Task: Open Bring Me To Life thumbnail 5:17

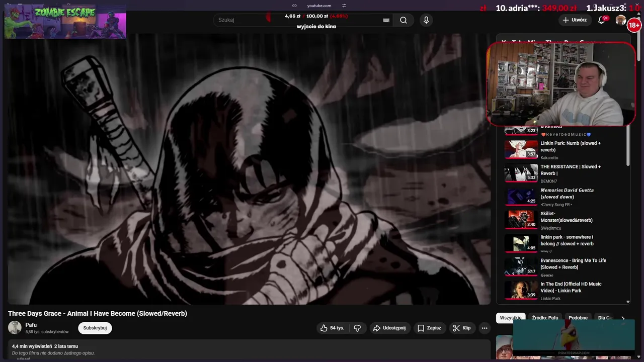Action: tap(521, 266)
